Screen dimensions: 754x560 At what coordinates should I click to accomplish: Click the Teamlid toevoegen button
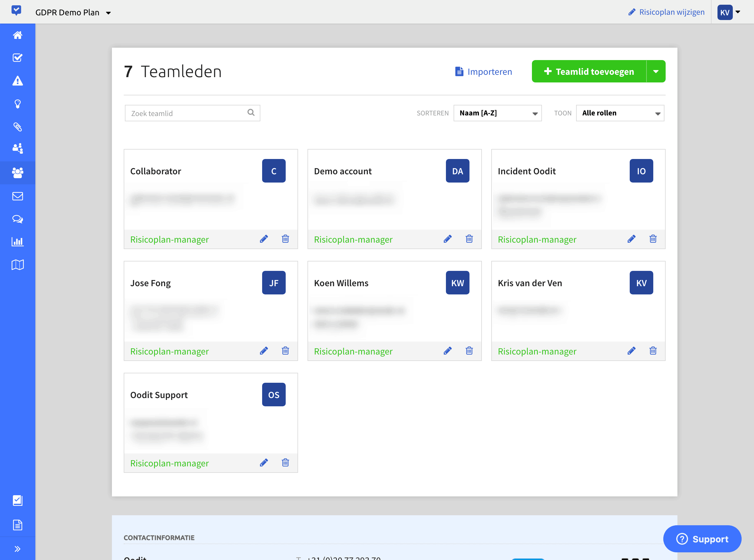point(589,72)
